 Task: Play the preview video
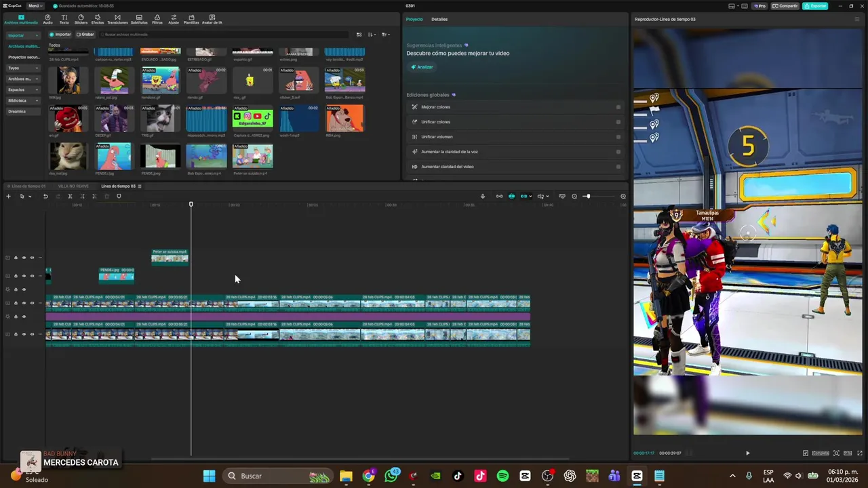pos(748,453)
